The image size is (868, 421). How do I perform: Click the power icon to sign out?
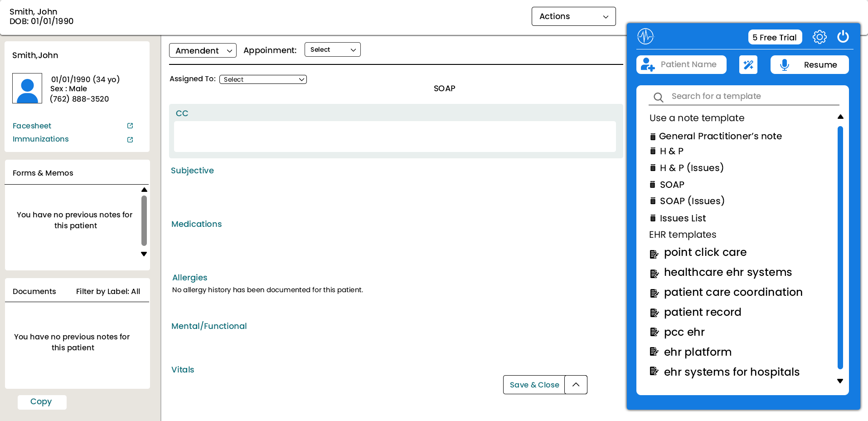(x=843, y=37)
